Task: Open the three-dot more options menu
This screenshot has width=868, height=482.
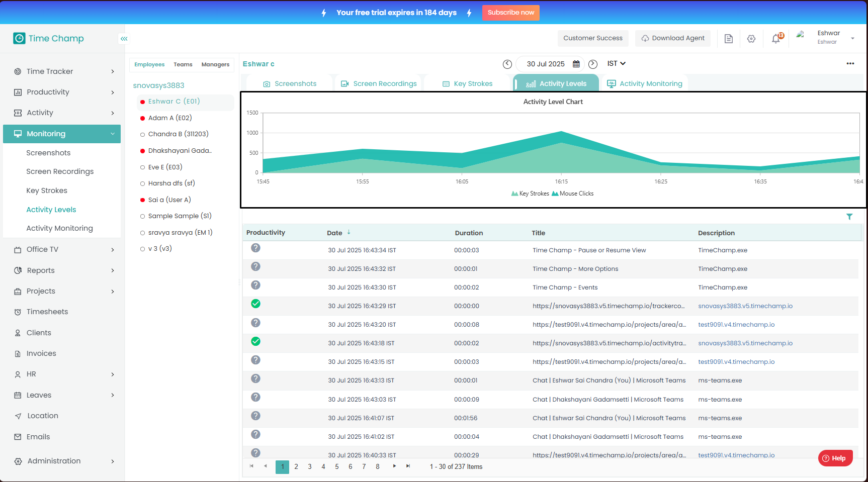Action: click(x=850, y=63)
